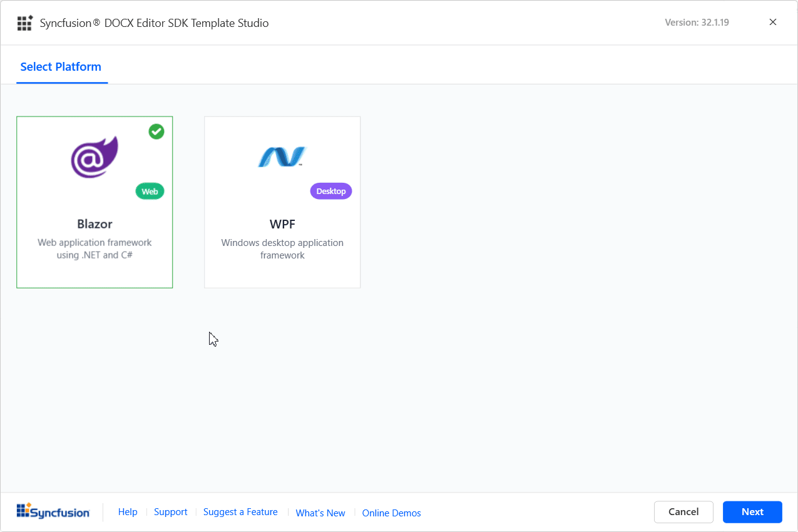798x532 pixels.
Task: Select the WPF platform card
Action: (282, 202)
